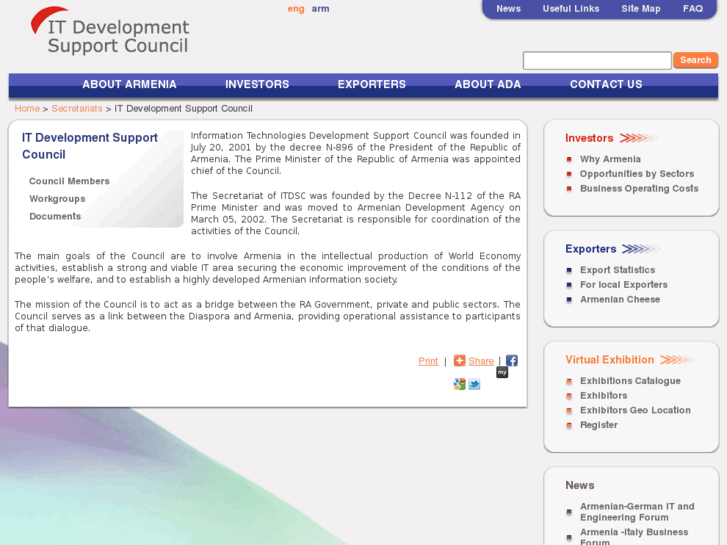Click the Print link
Image resolution: width=727 pixels, height=545 pixels.
point(428,361)
